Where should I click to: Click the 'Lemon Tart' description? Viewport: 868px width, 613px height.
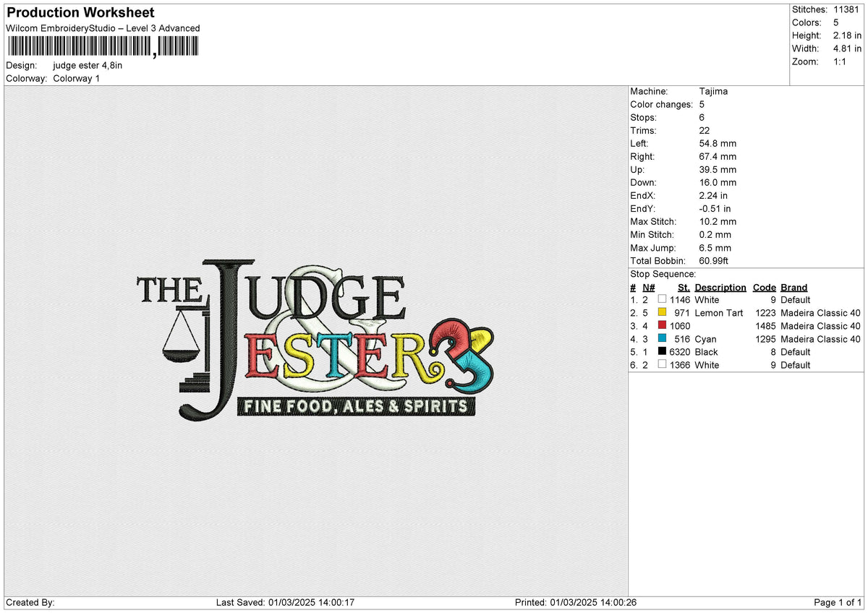pyautogui.click(x=719, y=312)
